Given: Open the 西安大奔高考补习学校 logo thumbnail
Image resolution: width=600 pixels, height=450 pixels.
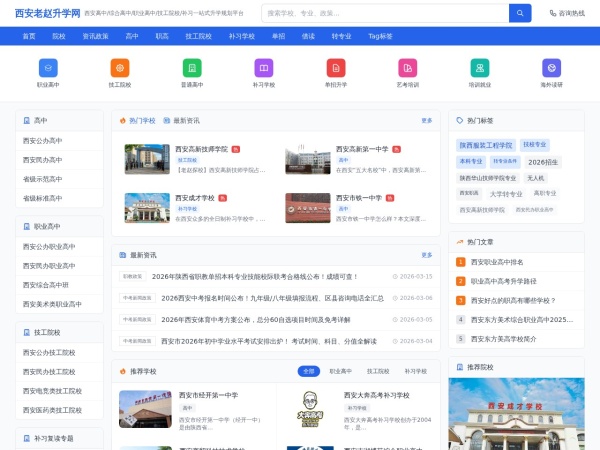Looking at the screenshot, I should [310, 409].
